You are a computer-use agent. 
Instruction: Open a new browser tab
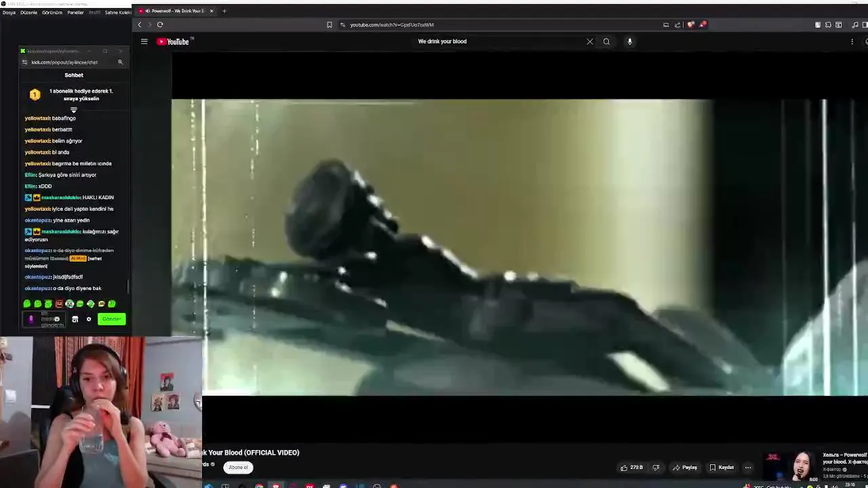click(x=224, y=11)
